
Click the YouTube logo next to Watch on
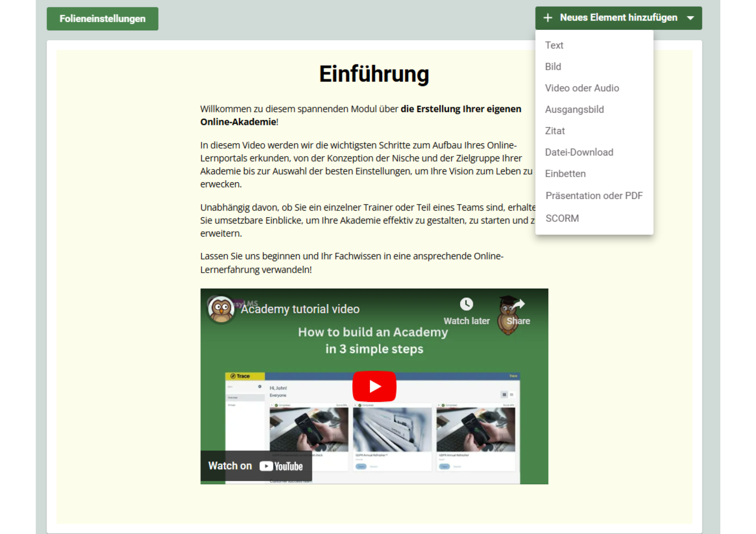[282, 466]
